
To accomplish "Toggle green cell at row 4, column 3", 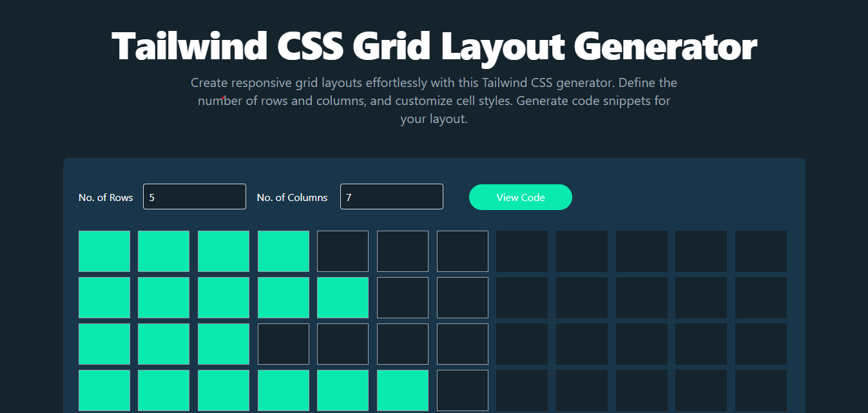I will pyautogui.click(x=224, y=390).
